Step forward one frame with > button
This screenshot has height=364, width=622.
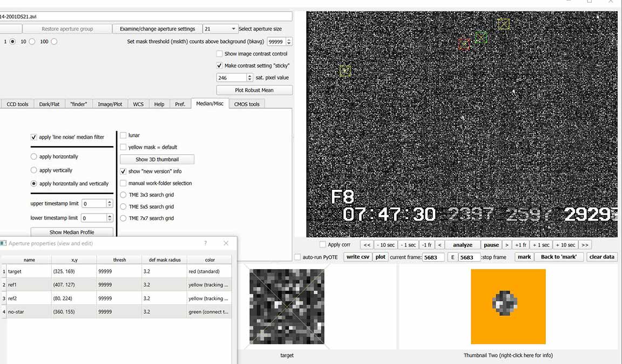coord(506,245)
